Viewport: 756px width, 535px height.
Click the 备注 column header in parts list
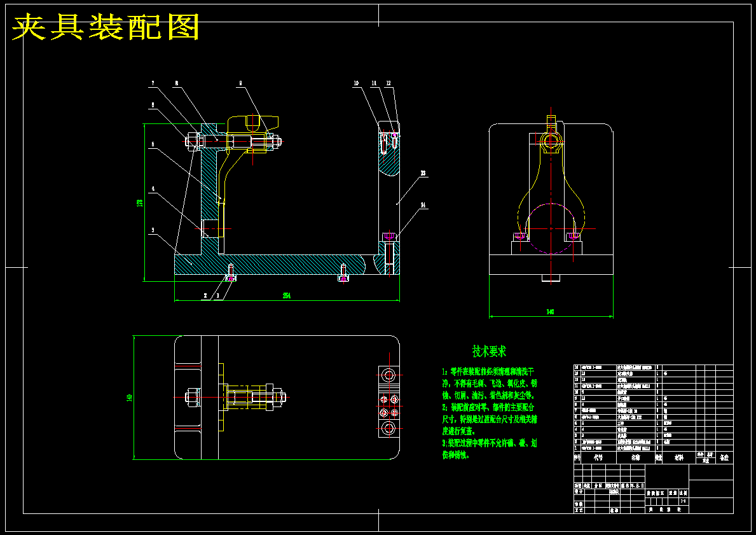coord(724,458)
